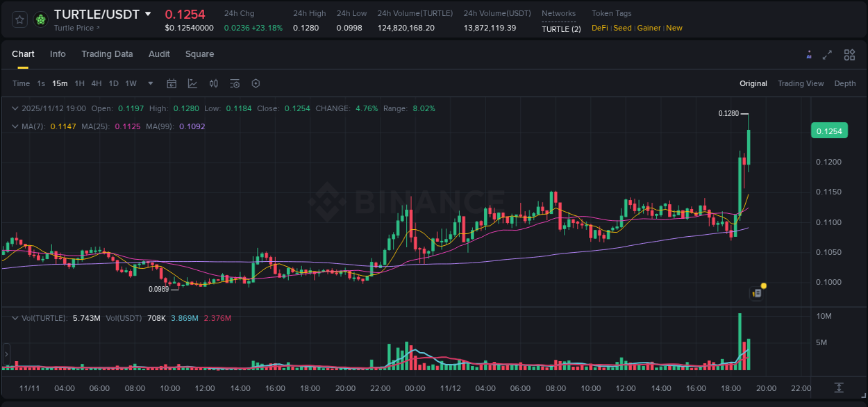Image resolution: width=868 pixels, height=407 pixels.
Task: Expand chart to fullscreen with arrows icon
Action: 827,54
